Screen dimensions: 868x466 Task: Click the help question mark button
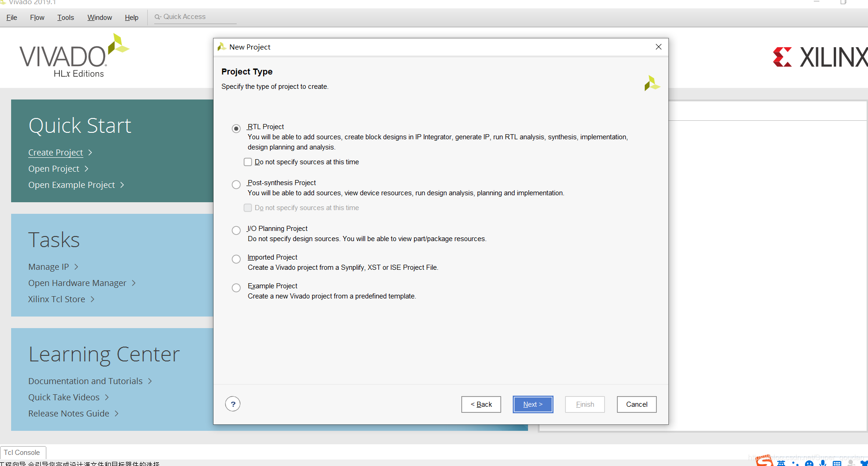click(233, 404)
